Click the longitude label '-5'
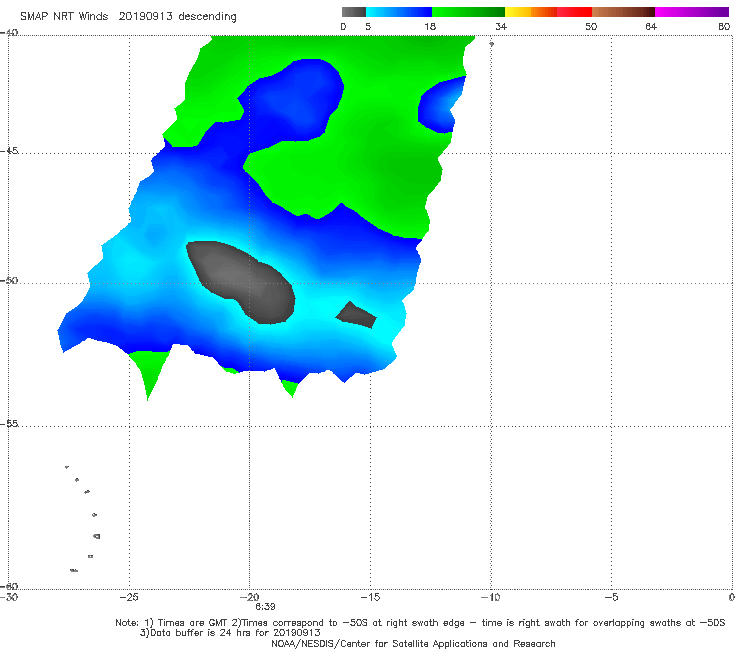 (x=611, y=597)
